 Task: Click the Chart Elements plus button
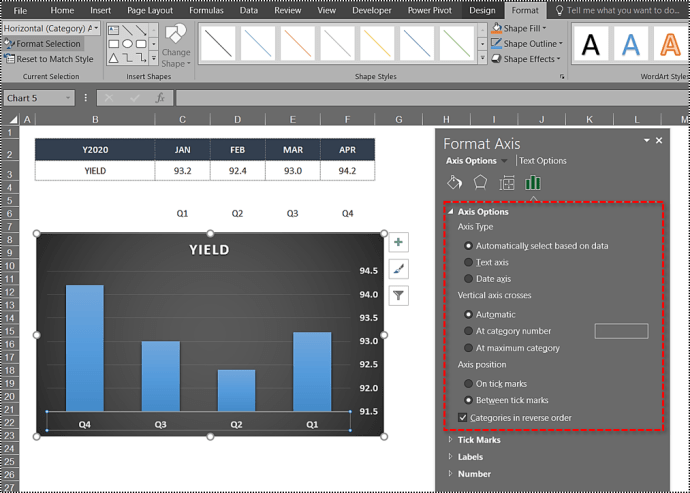pos(399,243)
